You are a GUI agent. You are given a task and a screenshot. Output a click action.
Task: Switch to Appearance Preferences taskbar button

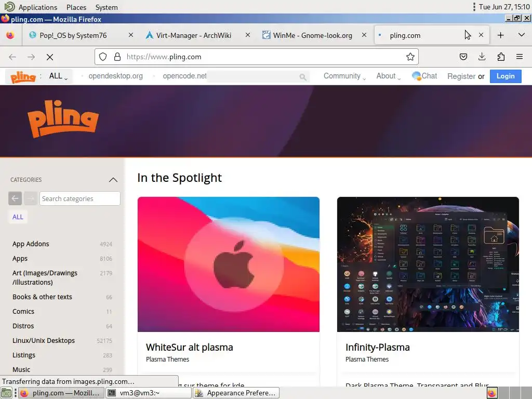[236, 393]
